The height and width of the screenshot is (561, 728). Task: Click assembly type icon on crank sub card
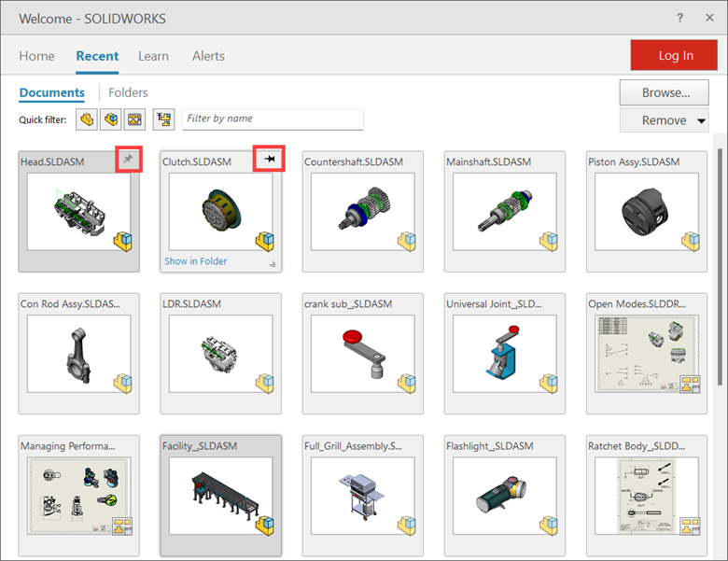coord(407,384)
